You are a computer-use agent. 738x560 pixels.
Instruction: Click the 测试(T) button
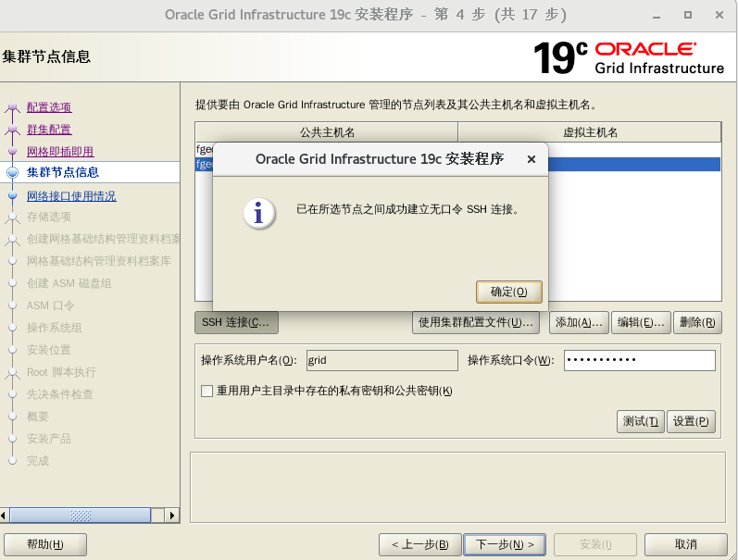click(640, 421)
